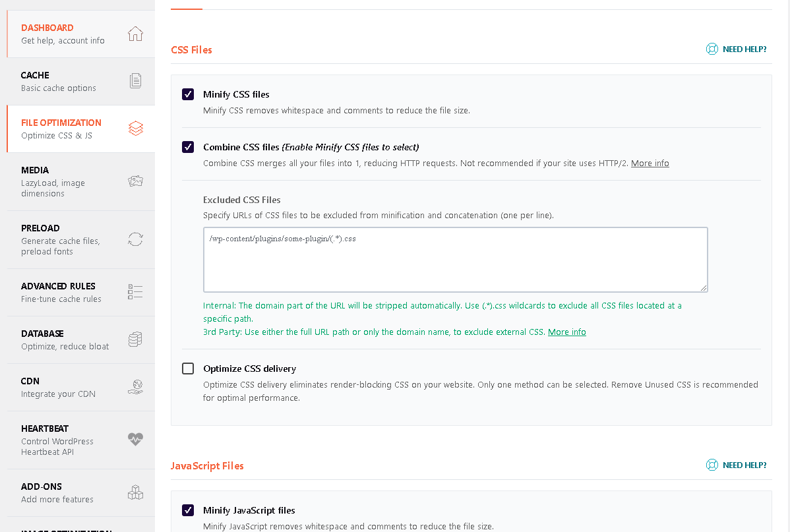This screenshot has height=532, width=790.
Task: Click the File Optimization layers icon
Action: coord(135,129)
